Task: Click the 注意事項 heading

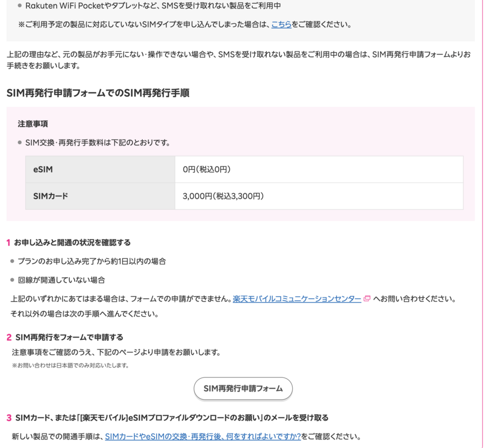Action: [33, 124]
